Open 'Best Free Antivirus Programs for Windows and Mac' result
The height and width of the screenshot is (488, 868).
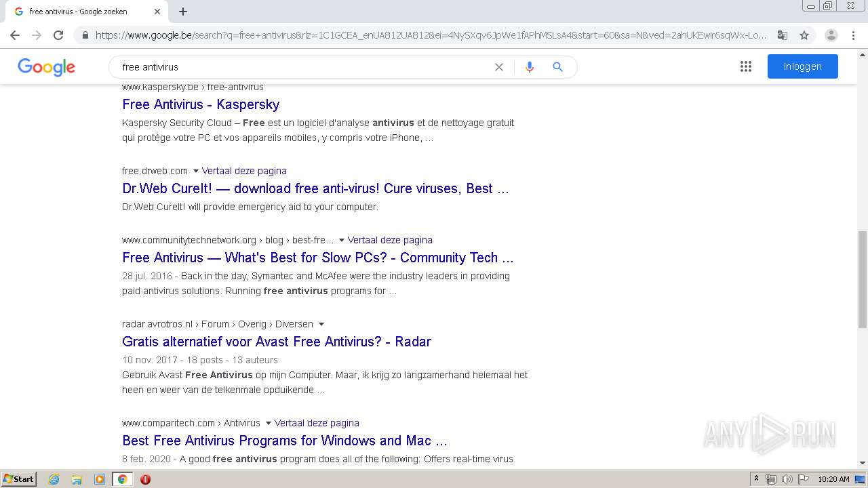point(285,441)
